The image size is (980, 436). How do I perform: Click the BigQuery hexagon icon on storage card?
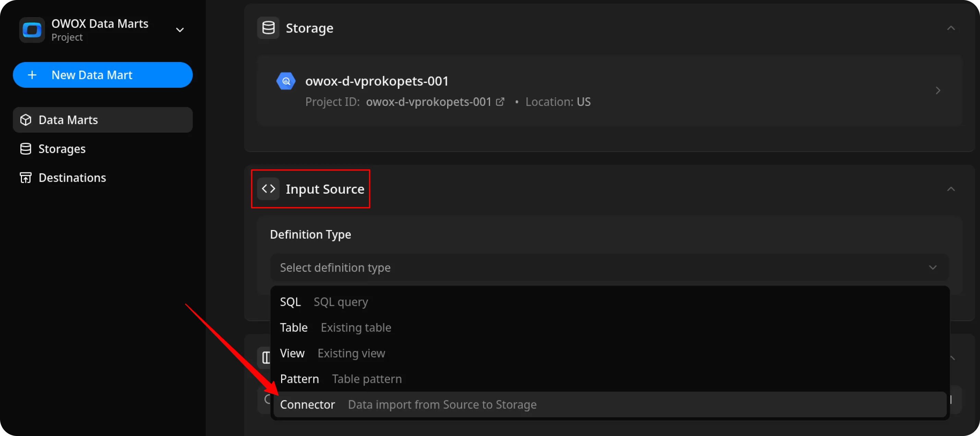286,81
